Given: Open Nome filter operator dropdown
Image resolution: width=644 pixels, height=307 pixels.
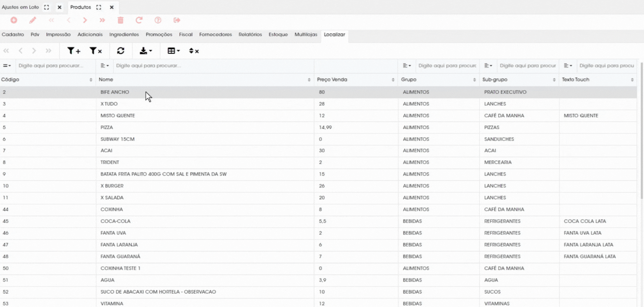Looking at the screenshot, I should pos(105,66).
